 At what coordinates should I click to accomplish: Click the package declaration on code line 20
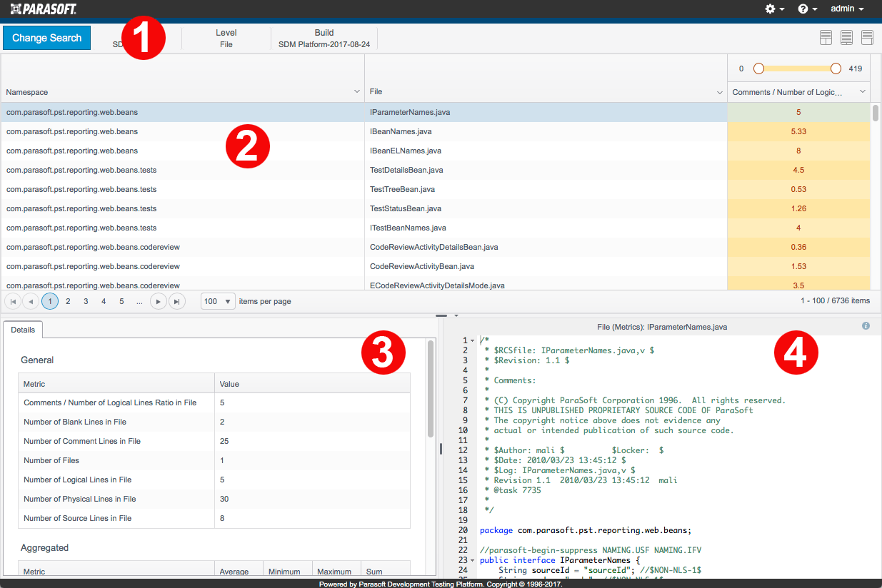point(586,530)
